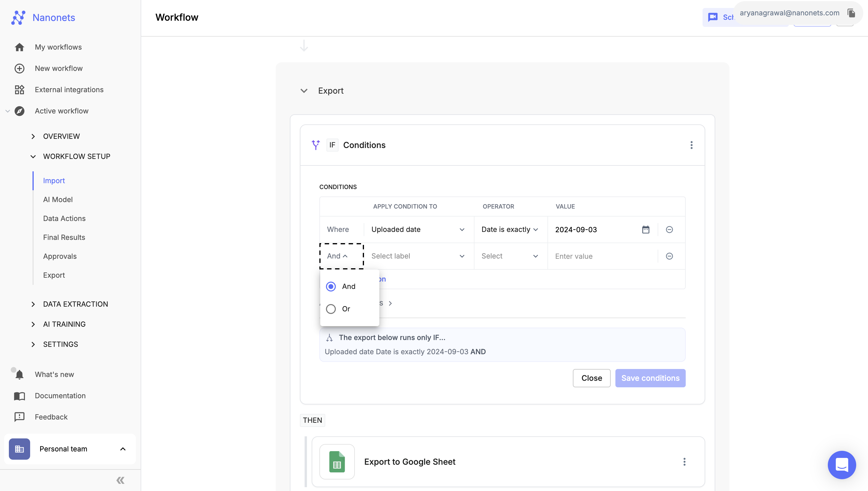Click the Active workflow compass icon

19,111
